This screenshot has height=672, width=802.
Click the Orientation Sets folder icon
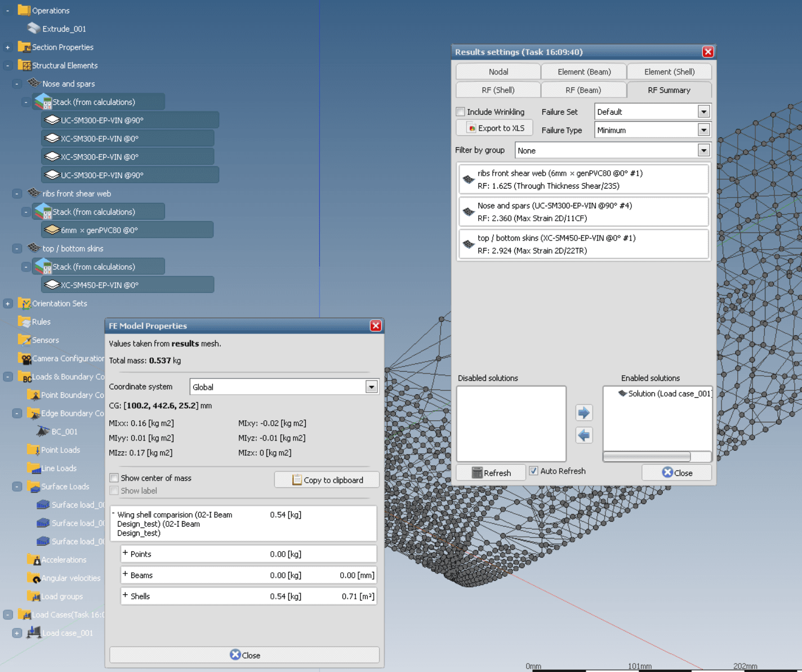pos(24,303)
